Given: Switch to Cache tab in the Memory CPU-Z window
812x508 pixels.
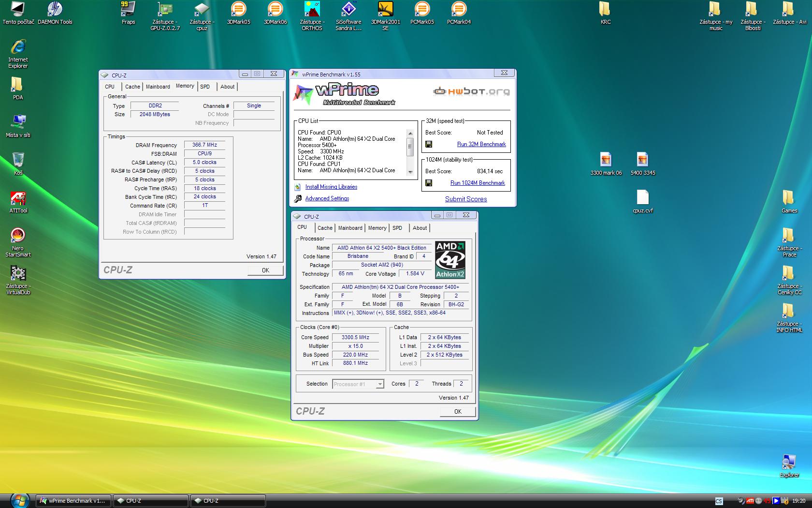Looking at the screenshot, I should (132, 87).
